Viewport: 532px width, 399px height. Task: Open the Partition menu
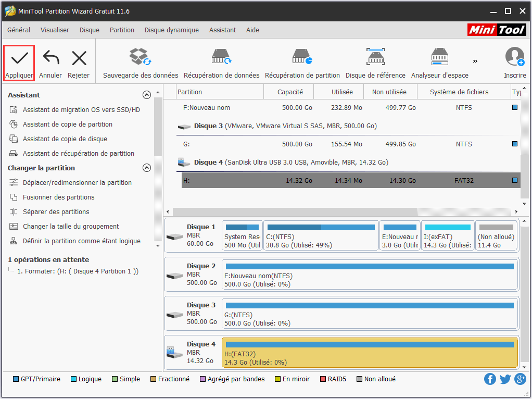point(122,30)
